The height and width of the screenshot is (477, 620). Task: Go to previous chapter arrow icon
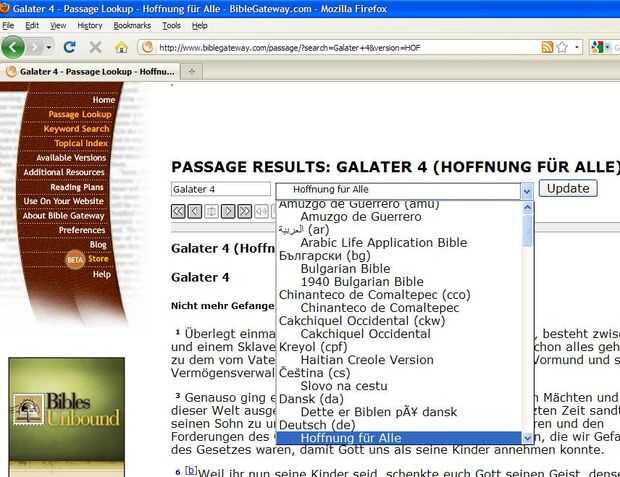click(x=195, y=212)
